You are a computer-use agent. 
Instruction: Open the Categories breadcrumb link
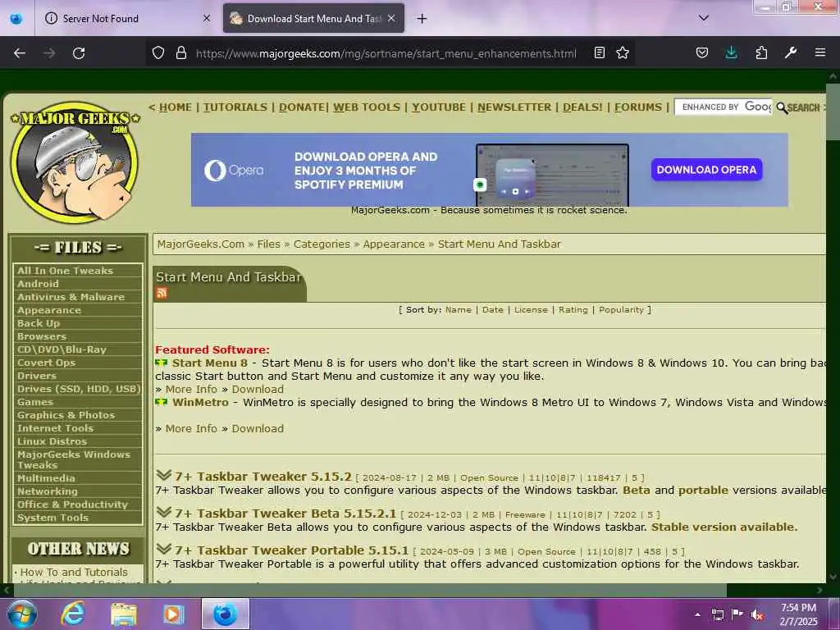click(322, 244)
